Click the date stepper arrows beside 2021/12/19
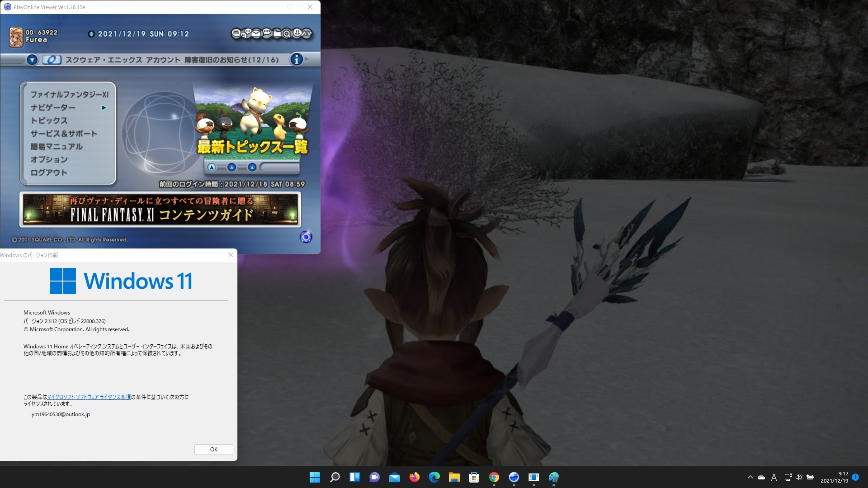 tap(90, 33)
